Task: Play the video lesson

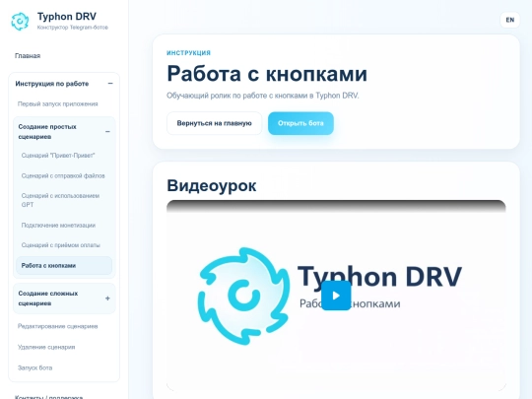Action: [336, 296]
